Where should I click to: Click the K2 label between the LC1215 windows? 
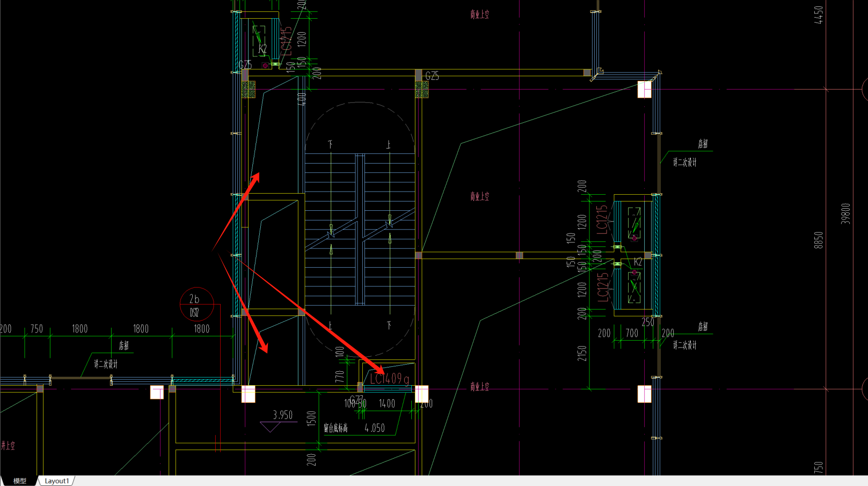638,262
